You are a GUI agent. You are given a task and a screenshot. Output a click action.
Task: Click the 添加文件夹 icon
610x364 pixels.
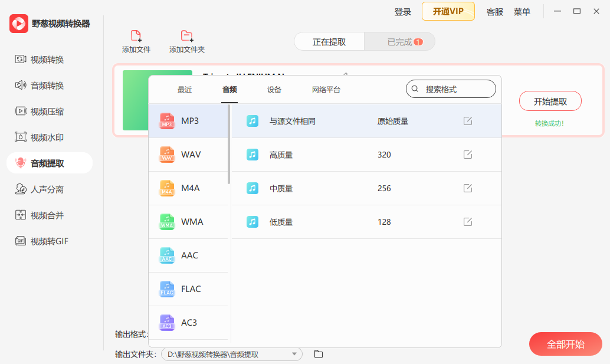coord(186,35)
